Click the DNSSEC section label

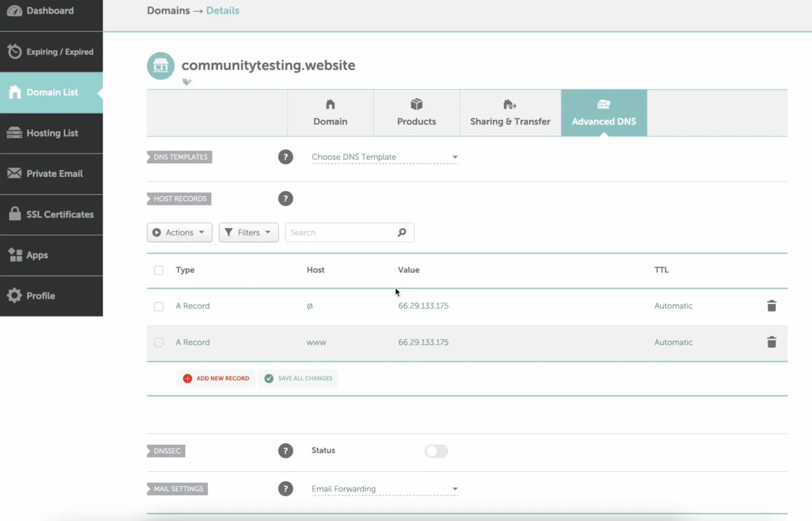166,451
